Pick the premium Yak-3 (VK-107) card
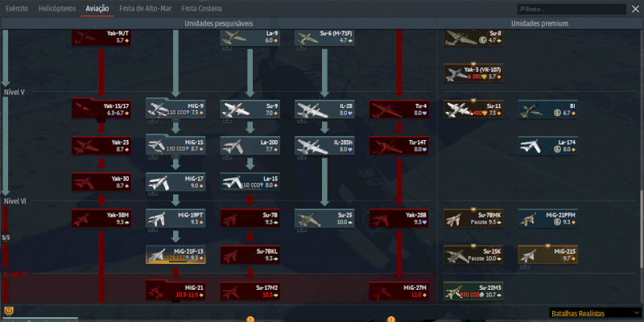 pyautogui.click(x=473, y=72)
